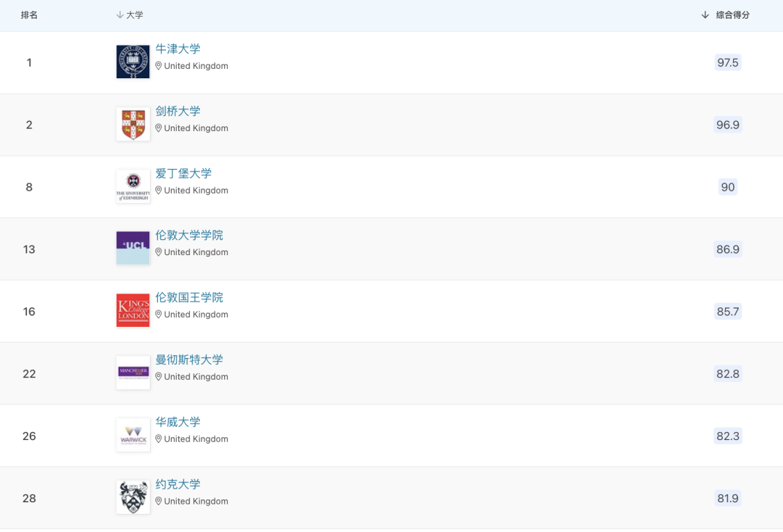Open the 剑桥大学 link
This screenshot has height=532, width=783.
click(178, 112)
